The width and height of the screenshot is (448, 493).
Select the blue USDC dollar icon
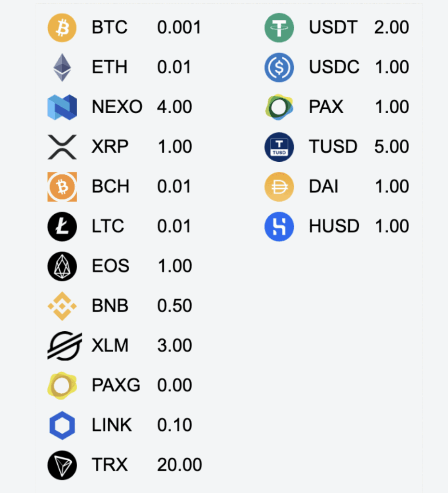(279, 67)
